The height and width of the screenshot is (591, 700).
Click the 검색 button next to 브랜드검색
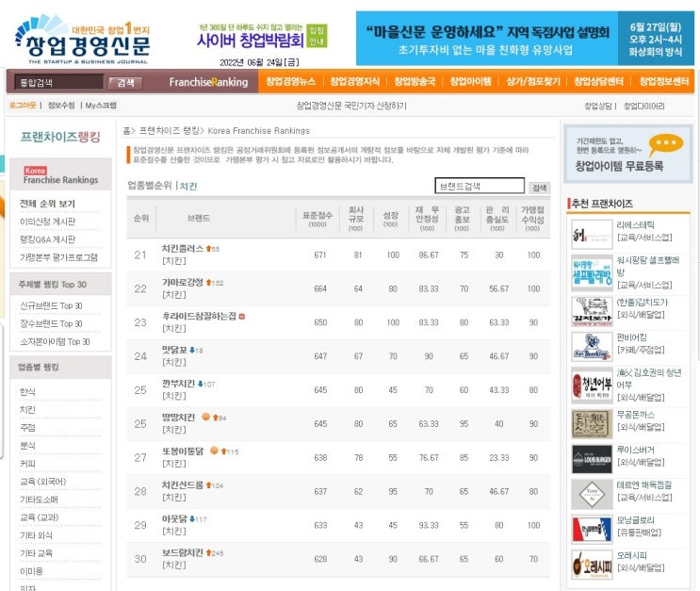click(x=539, y=188)
